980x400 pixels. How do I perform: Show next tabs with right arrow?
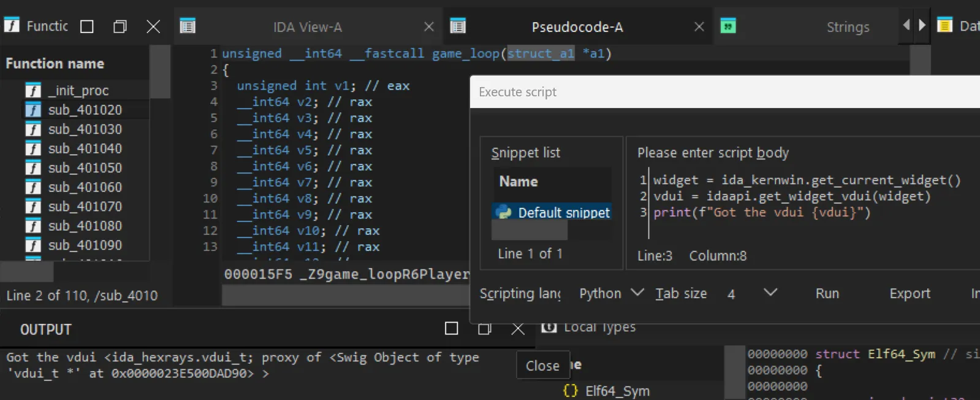coord(922,25)
